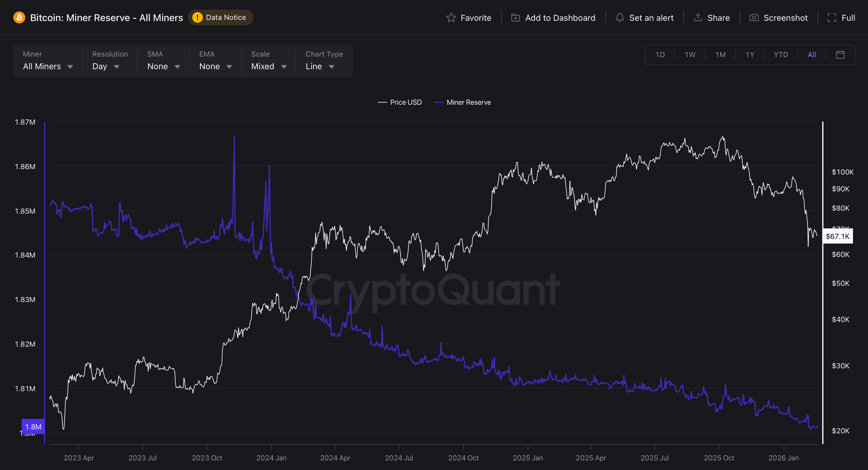Image resolution: width=868 pixels, height=470 pixels.
Task: Click the 2025 Apr date axis label
Action: (x=591, y=458)
